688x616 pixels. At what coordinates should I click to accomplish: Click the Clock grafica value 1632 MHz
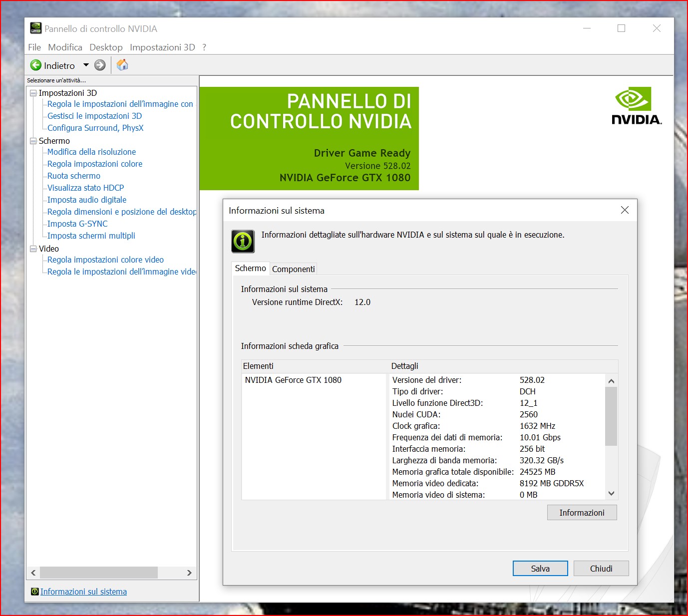click(x=537, y=426)
